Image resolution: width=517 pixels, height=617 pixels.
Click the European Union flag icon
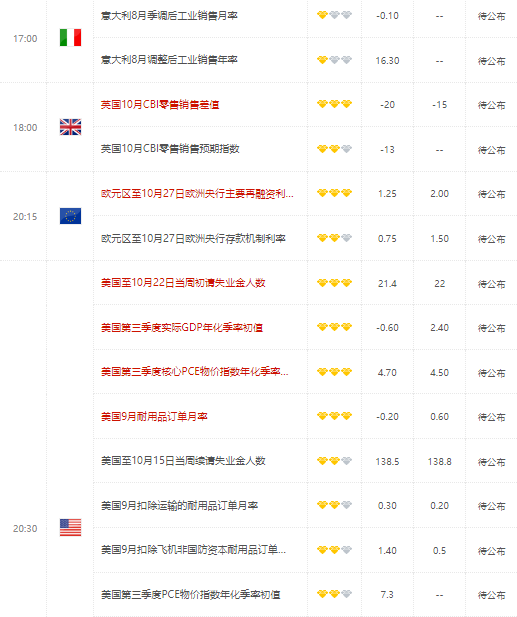tap(70, 216)
